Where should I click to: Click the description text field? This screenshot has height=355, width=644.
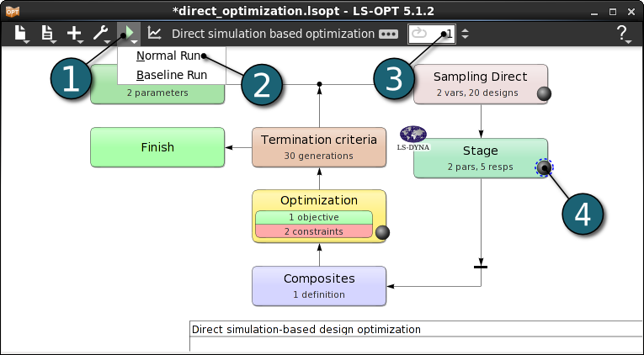(417, 330)
